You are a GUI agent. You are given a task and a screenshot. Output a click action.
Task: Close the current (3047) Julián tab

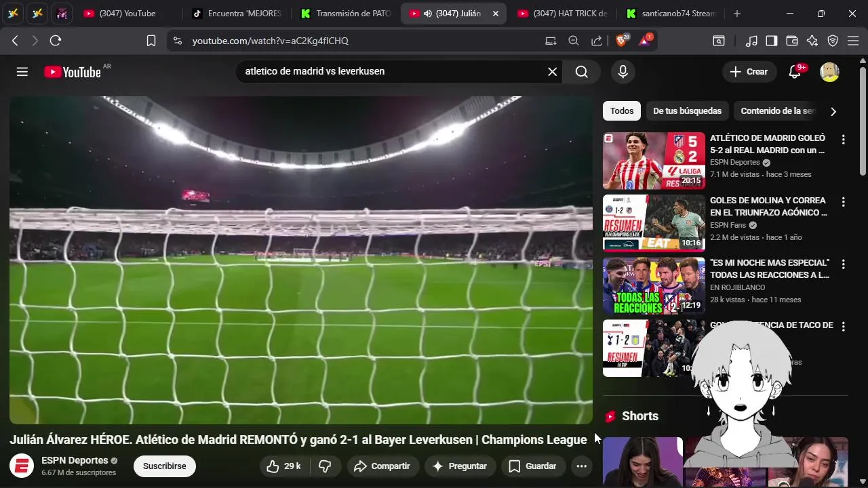click(x=496, y=14)
